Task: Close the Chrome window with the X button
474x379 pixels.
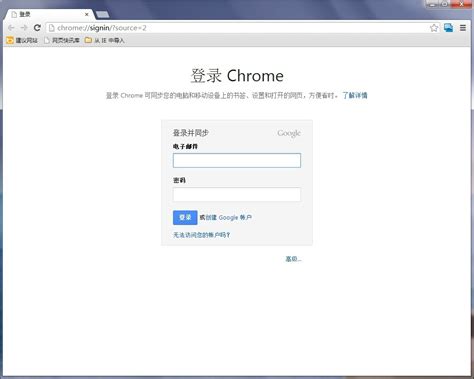Action: tap(462, 4)
